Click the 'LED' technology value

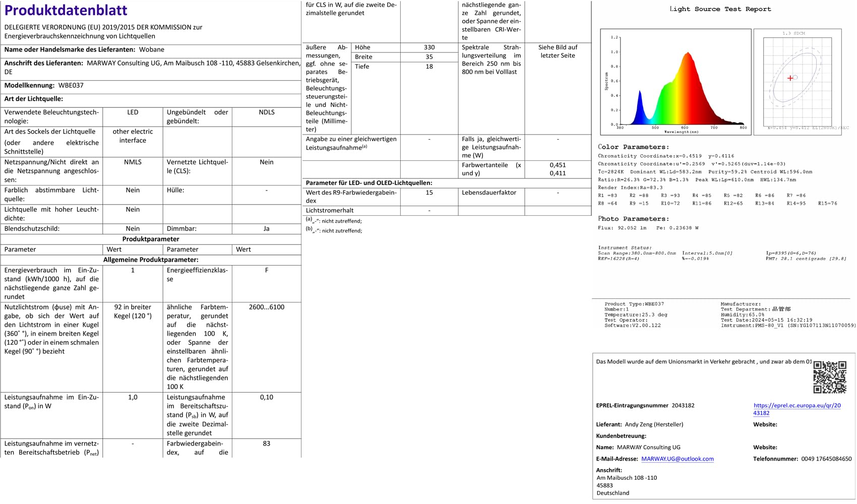(x=133, y=112)
